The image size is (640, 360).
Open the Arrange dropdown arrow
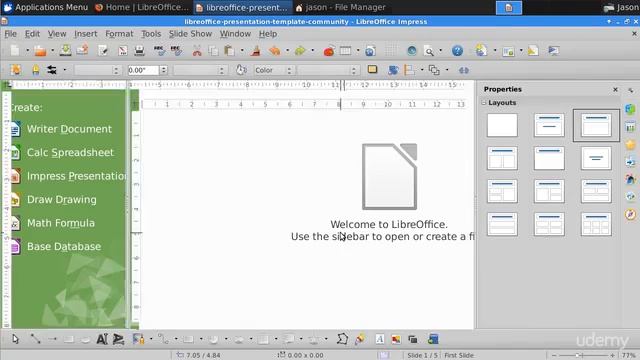(447, 70)
